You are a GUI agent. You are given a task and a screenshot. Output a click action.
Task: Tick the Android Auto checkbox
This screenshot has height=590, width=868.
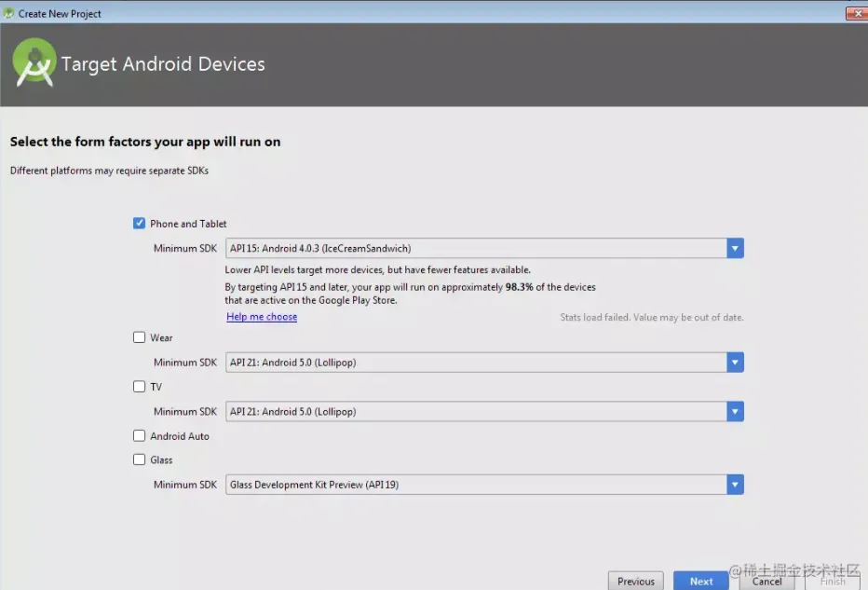pyautogui.click(x=139, y=435)
